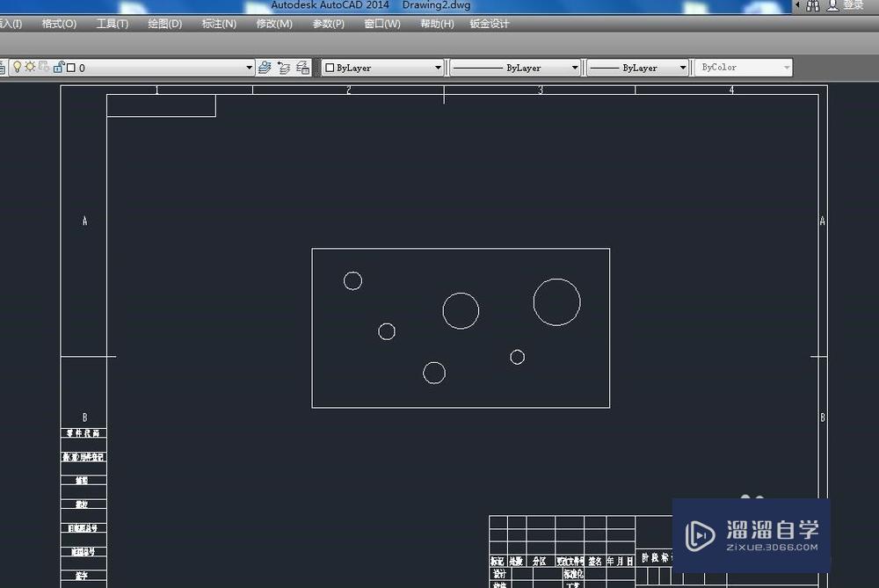Open the 标注(N) menu

219,24
